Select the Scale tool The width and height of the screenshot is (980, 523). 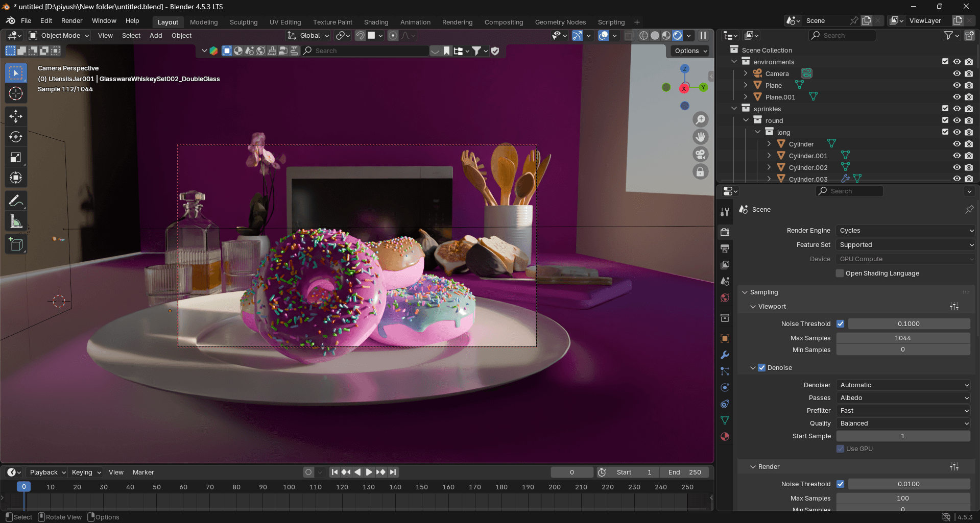tap(16, 157)
